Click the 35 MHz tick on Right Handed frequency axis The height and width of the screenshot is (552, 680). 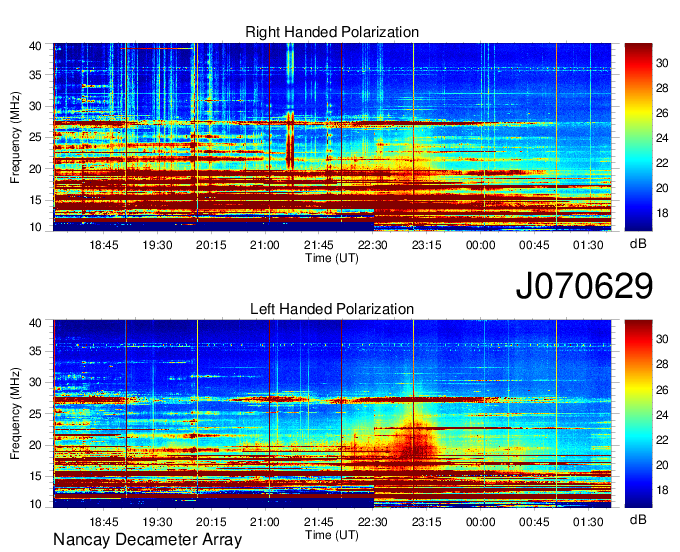coord(35,75)
